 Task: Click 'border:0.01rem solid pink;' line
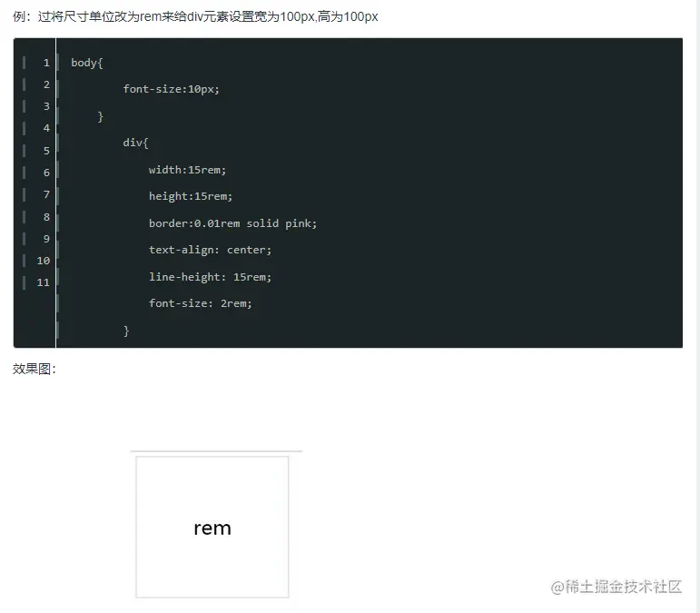tap(233, 223)
